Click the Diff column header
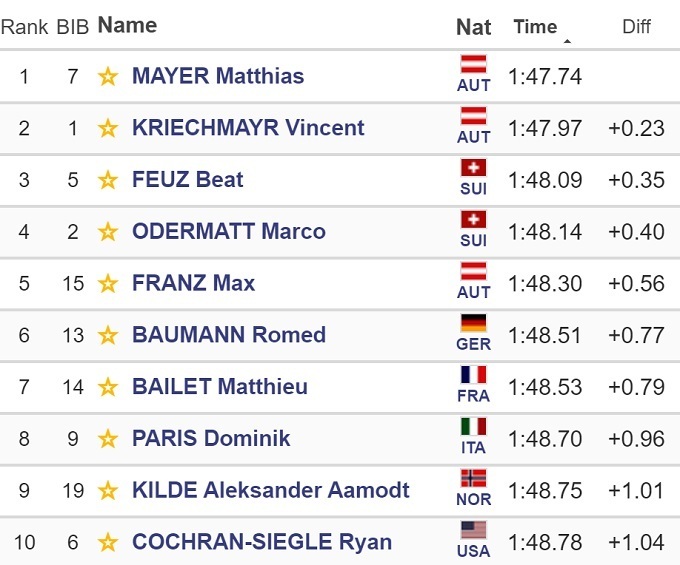Viewport: 680px width, 565px height. [x=636, y=27]
